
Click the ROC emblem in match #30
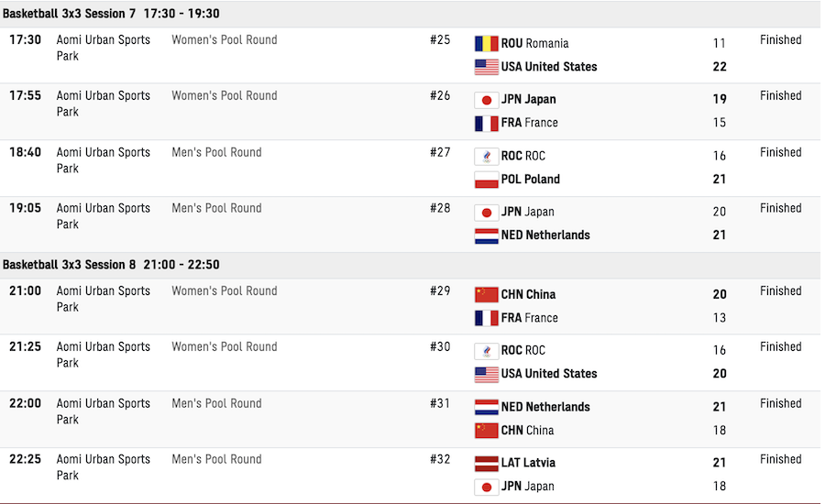[486, 351]
